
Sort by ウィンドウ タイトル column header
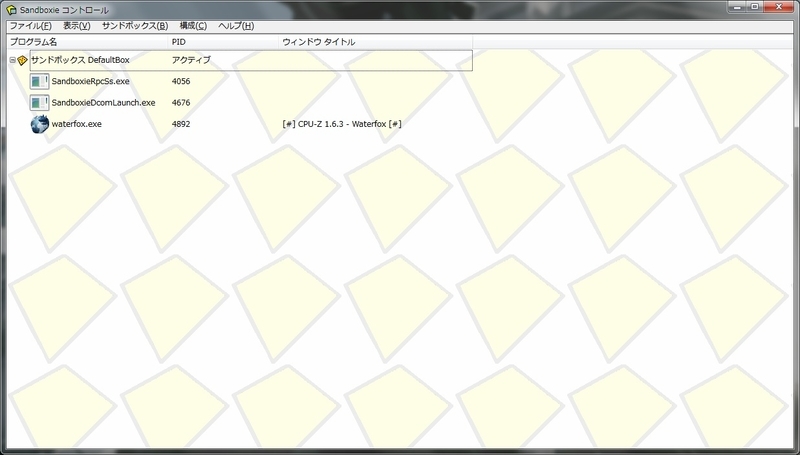point(376,42)
